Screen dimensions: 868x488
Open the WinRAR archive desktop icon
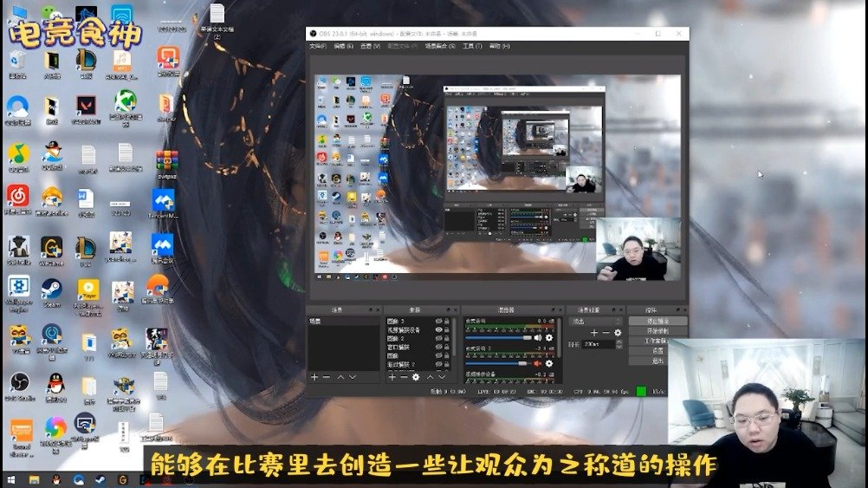(x=166, y=165)
